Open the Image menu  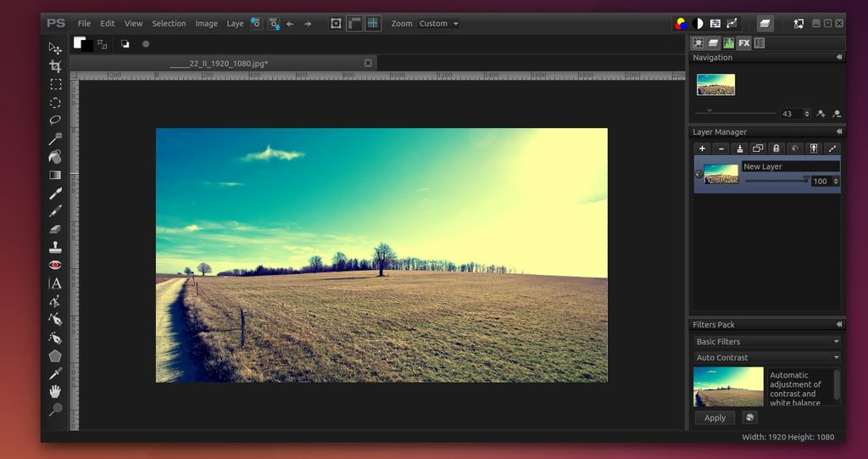pyautogui.click(x=206, y=24)
